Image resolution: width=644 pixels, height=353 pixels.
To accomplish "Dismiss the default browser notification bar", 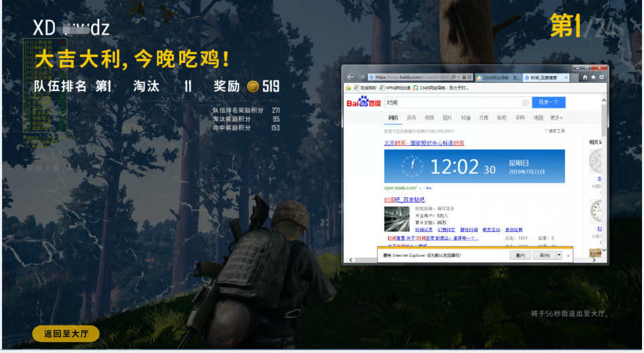I will [x=568, y=255].
